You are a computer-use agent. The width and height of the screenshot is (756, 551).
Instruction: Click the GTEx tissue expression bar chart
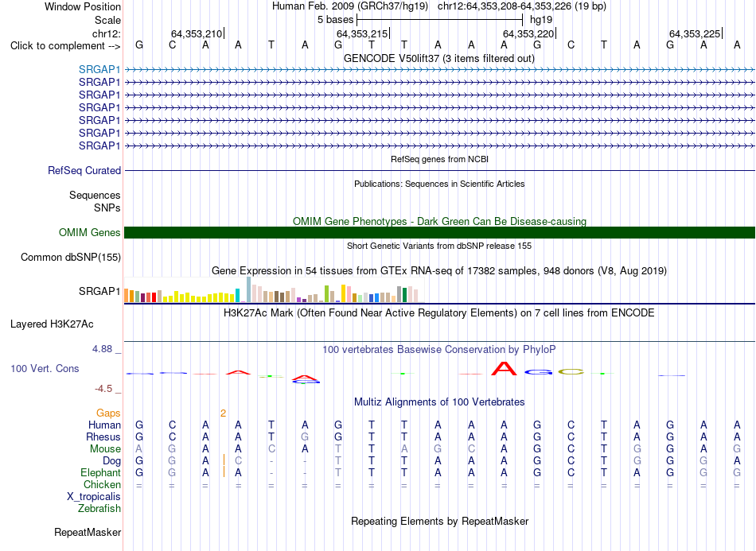pyautogui.click(x=274, y=290)
